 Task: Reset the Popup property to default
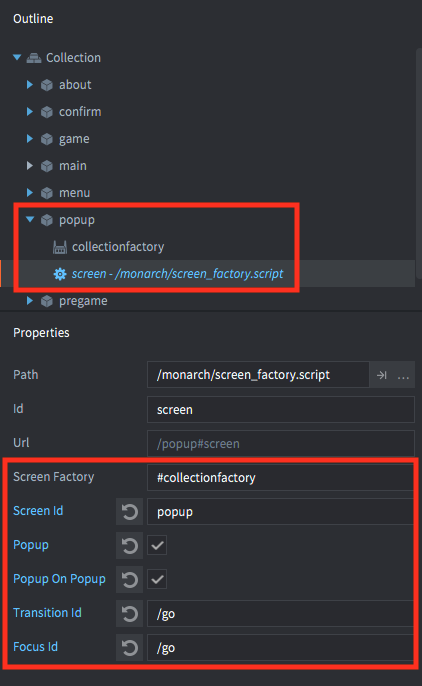click(x=129, y=546)
